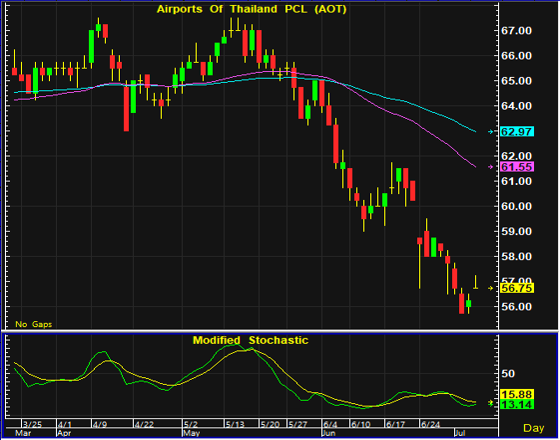This screenshot has height=440, width=560.
Task: Click the Modified Stochastic panel title
Action: click(x=250, y=340)
